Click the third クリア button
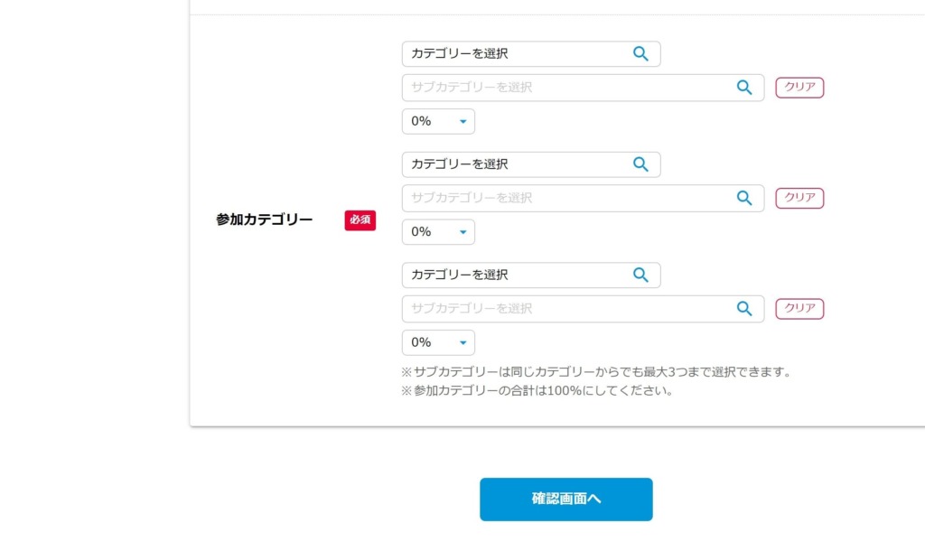 799,309
